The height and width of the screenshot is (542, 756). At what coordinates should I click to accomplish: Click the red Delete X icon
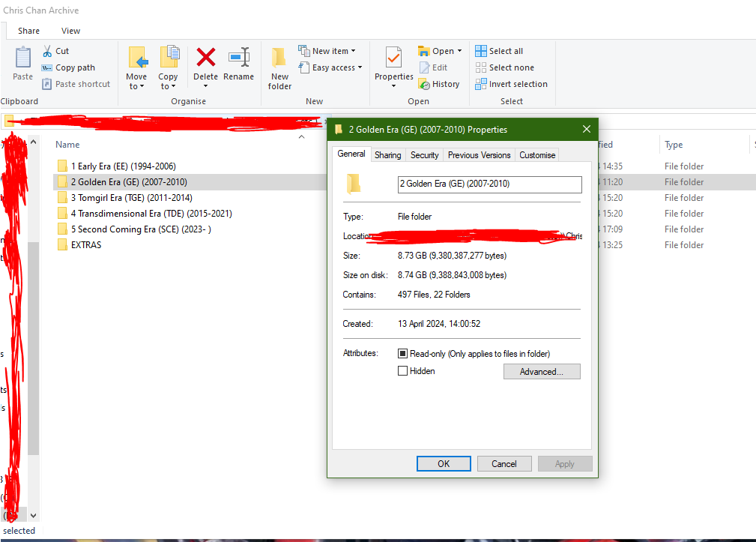coord(206,57)
